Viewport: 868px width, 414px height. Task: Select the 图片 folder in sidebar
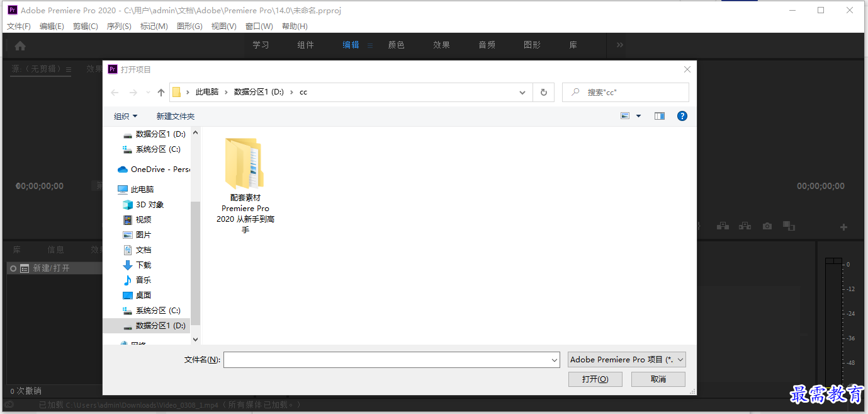tap(137, 235)
